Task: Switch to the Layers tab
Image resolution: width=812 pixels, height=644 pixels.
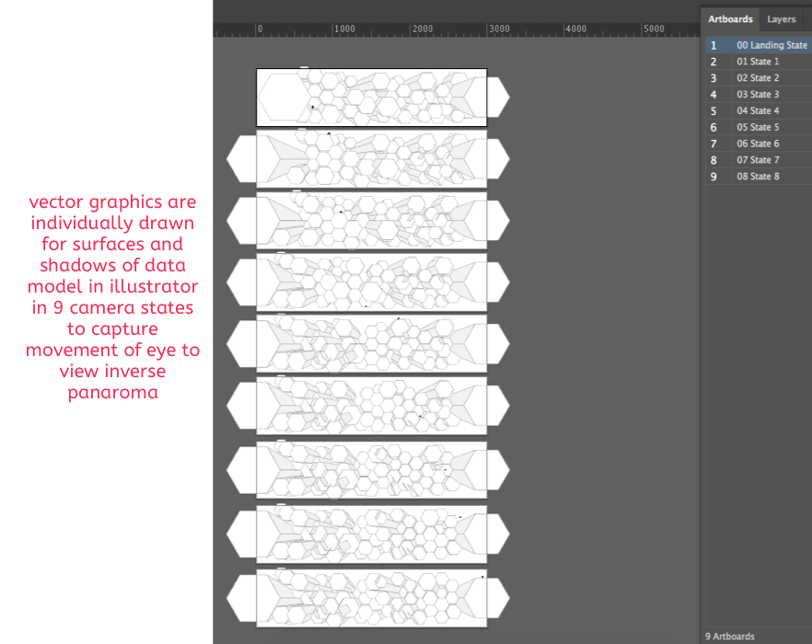Action: pos(781,19)
